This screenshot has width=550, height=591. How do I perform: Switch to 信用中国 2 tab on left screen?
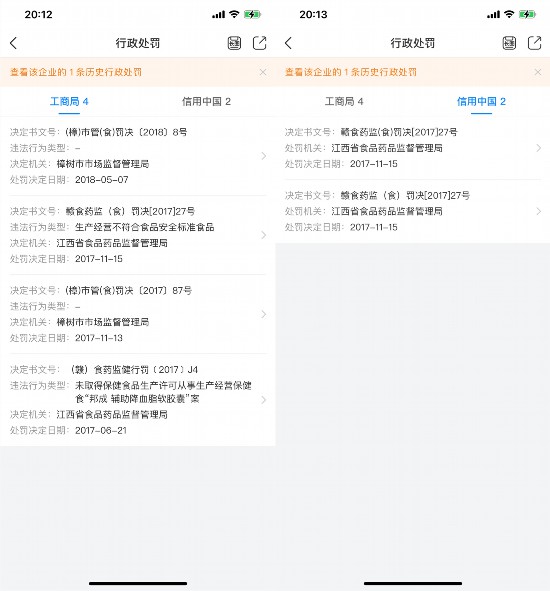pyautogui.click(x=206, y=101)
